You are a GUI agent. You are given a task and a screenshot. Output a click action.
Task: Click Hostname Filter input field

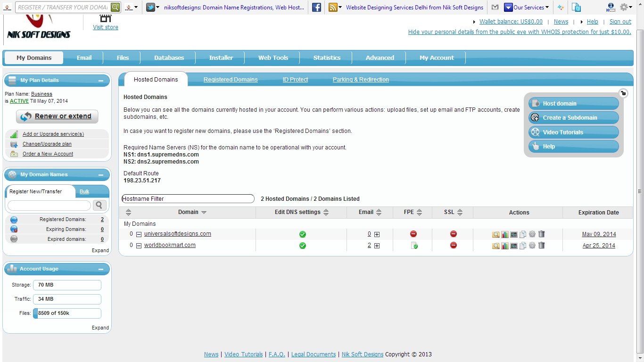[188, 199]
